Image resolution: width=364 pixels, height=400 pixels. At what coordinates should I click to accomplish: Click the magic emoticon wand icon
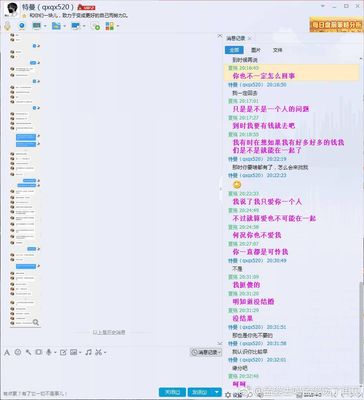[28, 352]
